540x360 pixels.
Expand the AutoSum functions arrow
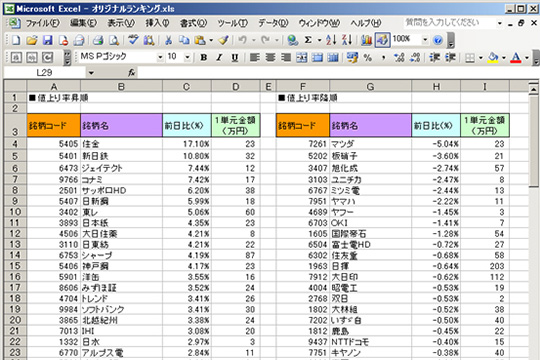319,40
